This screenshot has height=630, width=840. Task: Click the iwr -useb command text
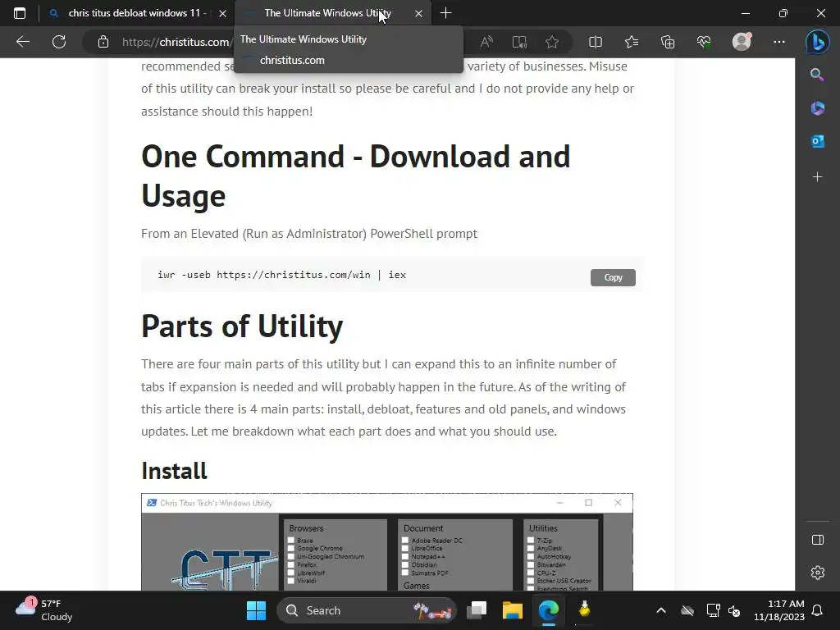pyautogui.click(x=282, y=275)
